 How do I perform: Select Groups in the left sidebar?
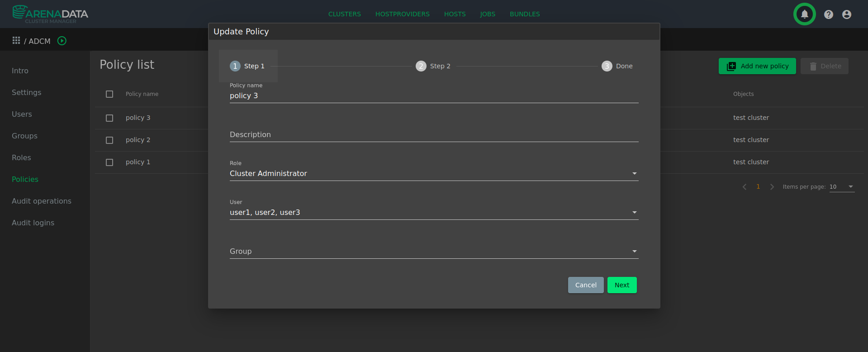[24, 136]
